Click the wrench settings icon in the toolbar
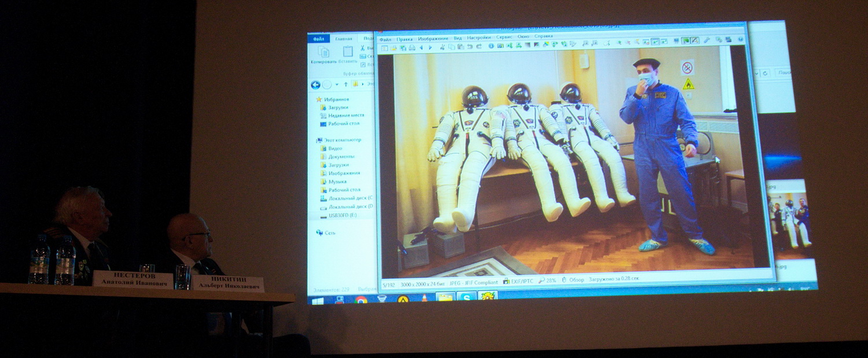The image size is (868, 358). (707, 40)
